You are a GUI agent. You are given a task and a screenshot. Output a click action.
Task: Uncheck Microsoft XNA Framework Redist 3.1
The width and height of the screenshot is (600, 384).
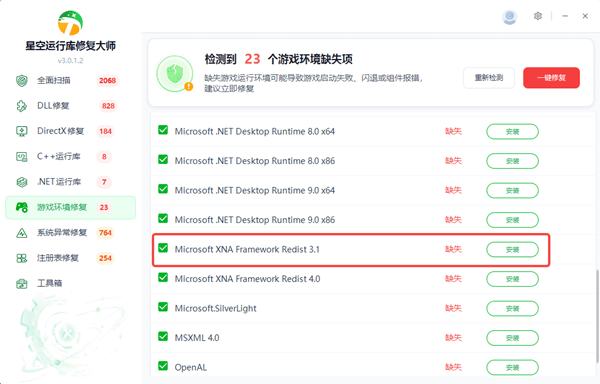pyautogui.click(x=163, y=248)
